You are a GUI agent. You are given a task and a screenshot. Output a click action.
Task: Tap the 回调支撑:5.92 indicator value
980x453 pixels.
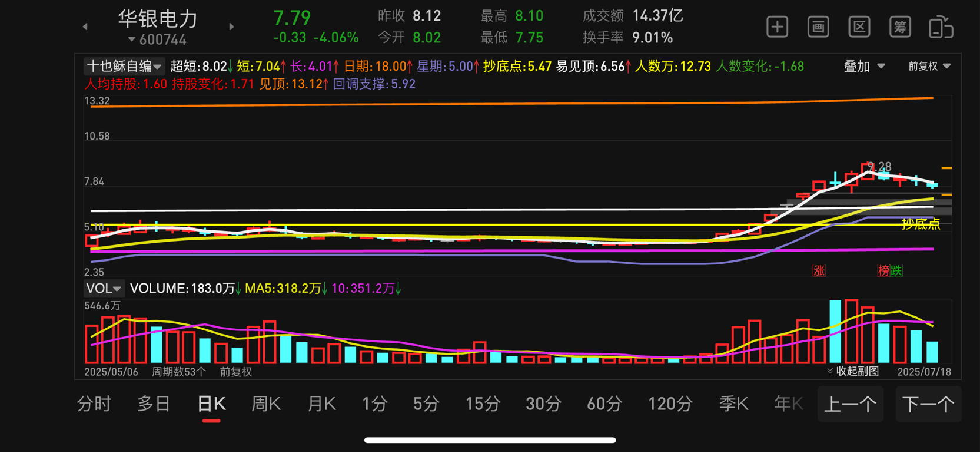[374, 84]
